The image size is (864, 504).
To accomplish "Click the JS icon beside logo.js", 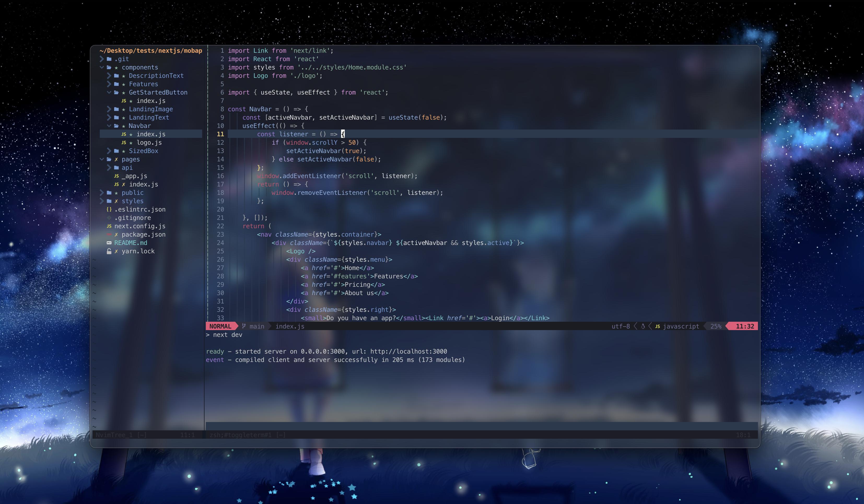I will pos(124,143).
